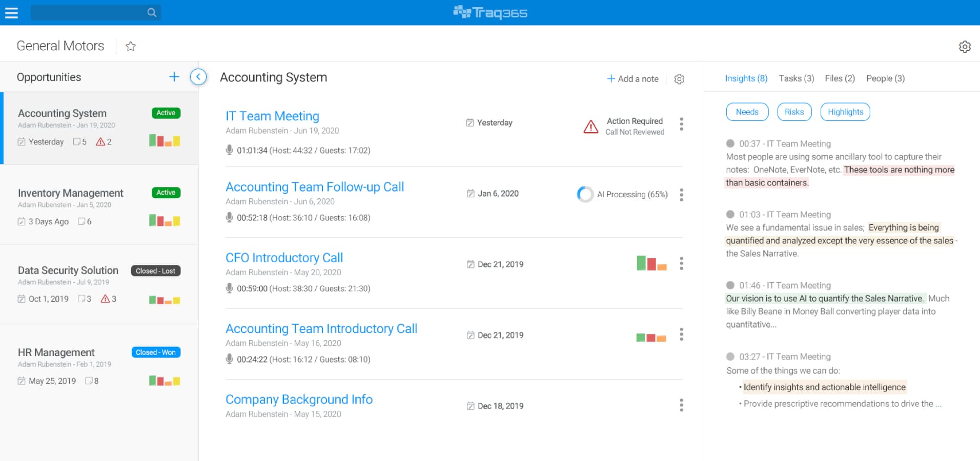Screen dimensions: 980x461
Task: Open Accounting Team Introductory Call
Action: click(321, 328)
